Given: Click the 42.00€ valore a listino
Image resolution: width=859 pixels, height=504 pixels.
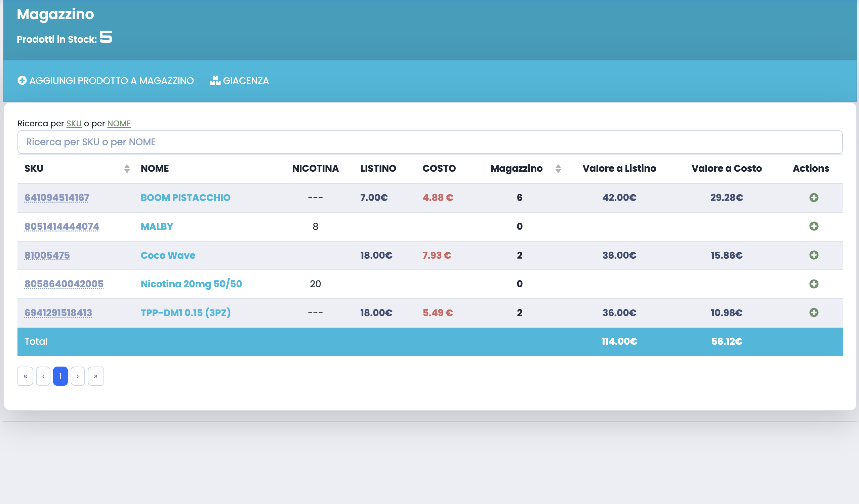Looking at the screenshot, I should [619, 198].
